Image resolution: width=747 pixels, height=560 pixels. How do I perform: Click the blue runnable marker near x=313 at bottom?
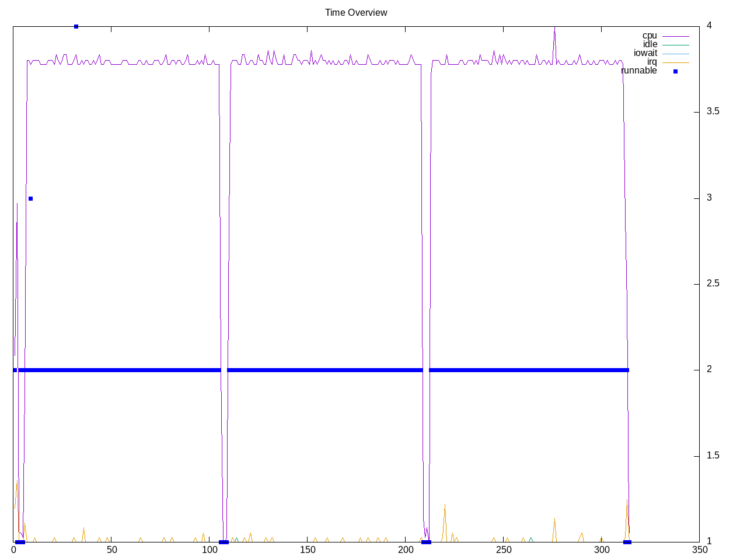pos(627,542)
